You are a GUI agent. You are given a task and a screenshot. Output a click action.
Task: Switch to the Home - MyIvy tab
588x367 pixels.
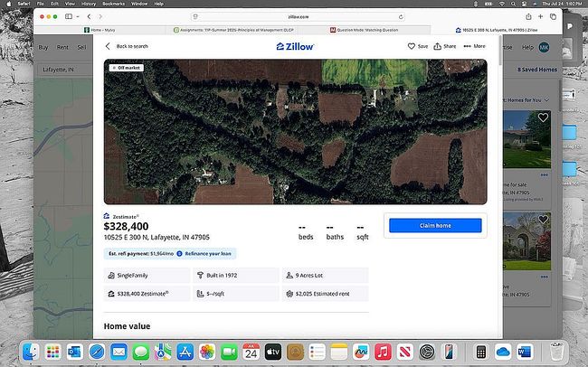[x=100, y=30]
